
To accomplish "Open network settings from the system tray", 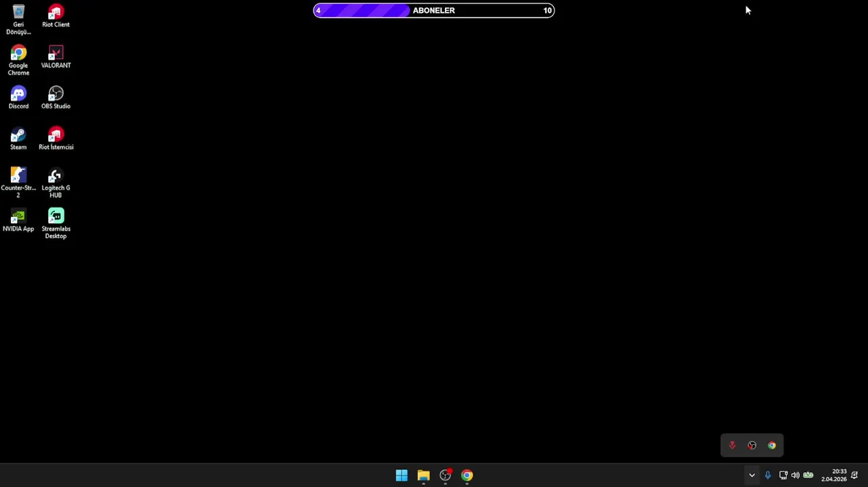I will pos(783,476).
